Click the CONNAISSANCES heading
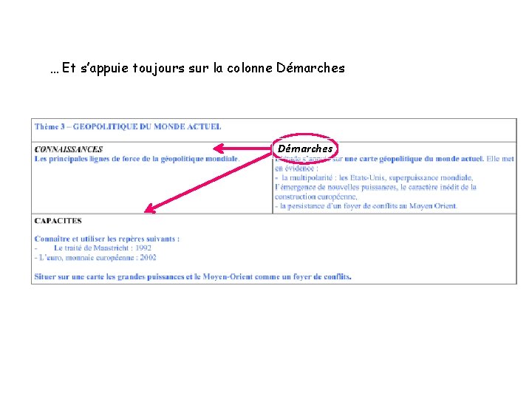The height and width of the screenshot is (399, 532). pyautogui.click(x=68, y=149)
